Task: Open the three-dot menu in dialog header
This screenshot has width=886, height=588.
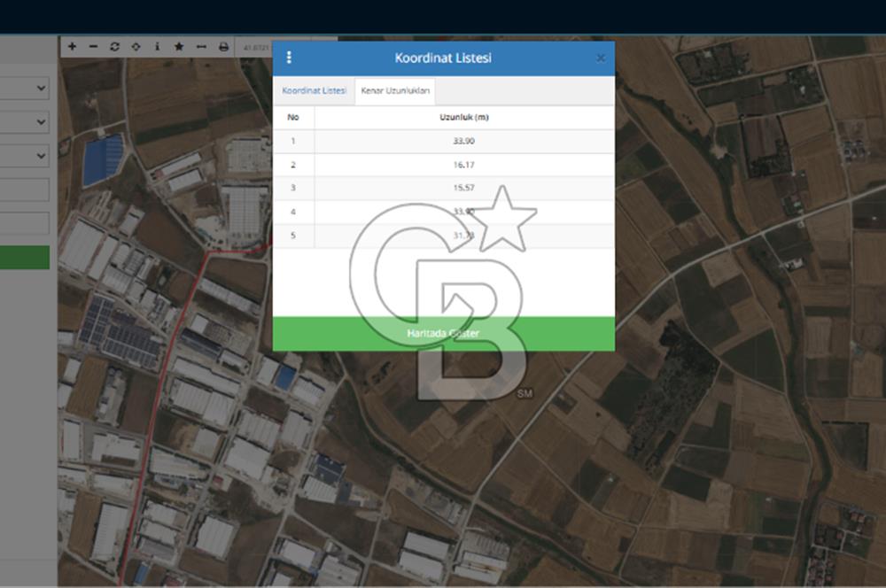Action: pos(289,58)
